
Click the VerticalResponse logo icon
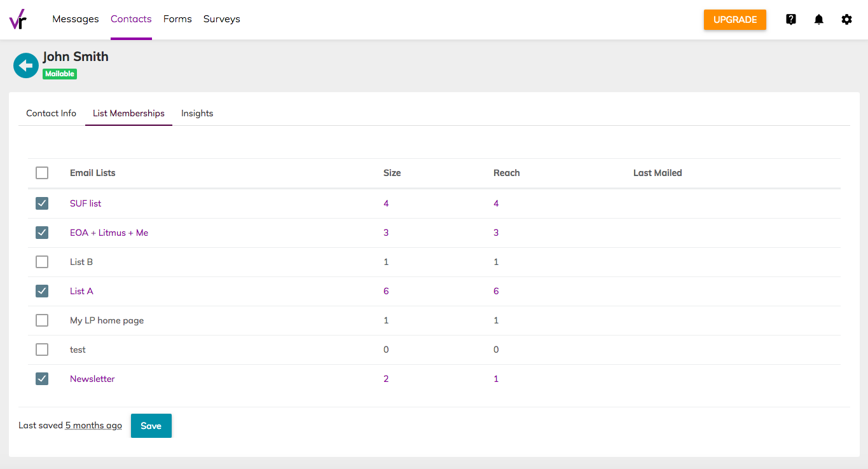coord(18,19)
